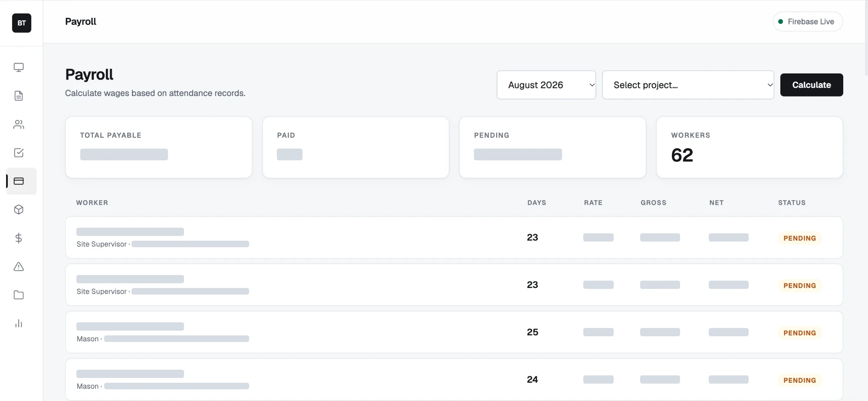Open the dollar sign icon in sidebar
The width and height of the screenshot is (868, 401).
tap(19, 238)
